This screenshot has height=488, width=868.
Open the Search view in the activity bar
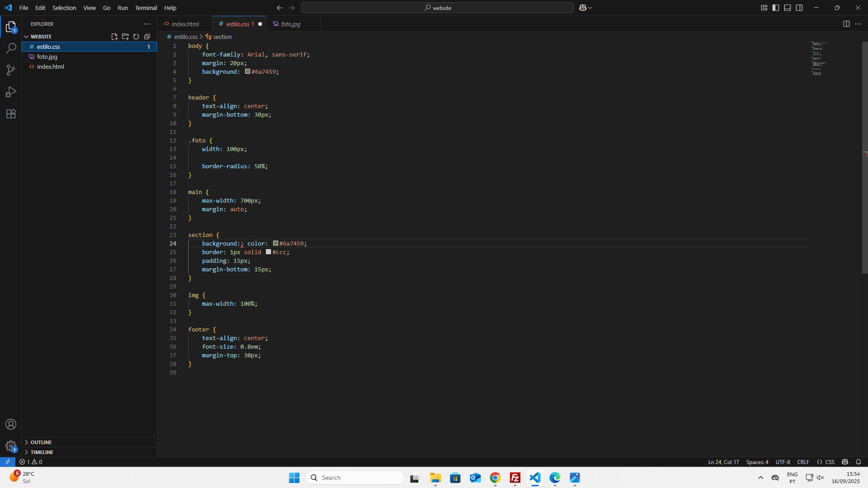tap(11, 48)
